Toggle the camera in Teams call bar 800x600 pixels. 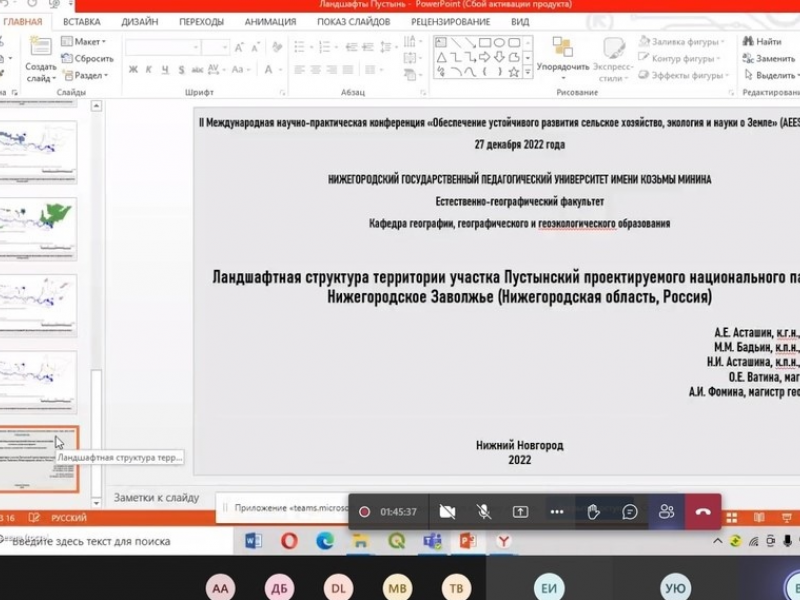[447, 511]
